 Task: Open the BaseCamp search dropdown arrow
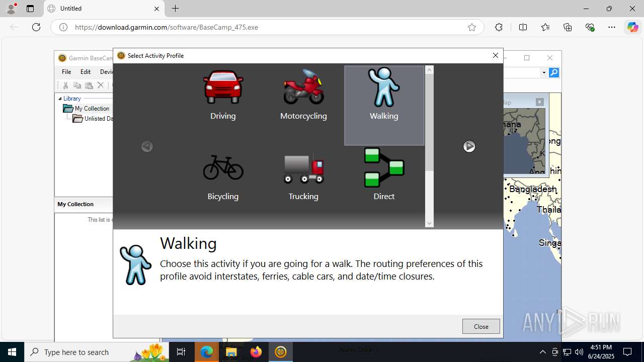(x=544, y=73)
